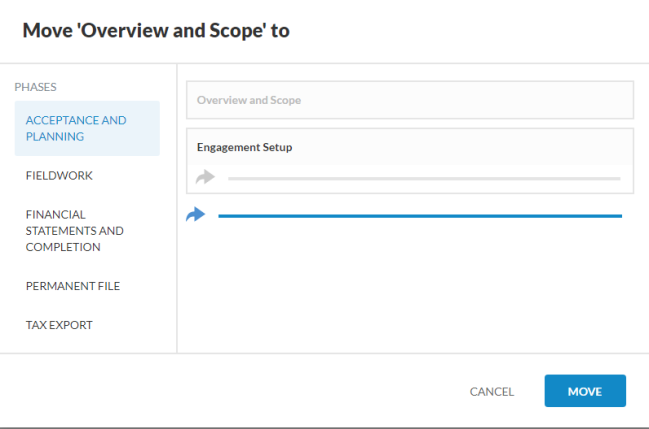Click blank area under Tax Export in phases list
The height and width of the screenshot is (429, 649).
(x=90, y=345)
